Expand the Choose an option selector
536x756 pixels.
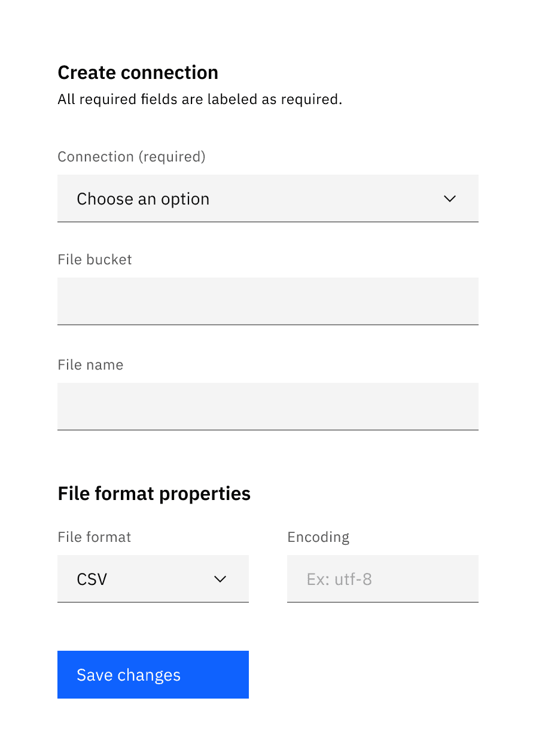coord(268,199)
